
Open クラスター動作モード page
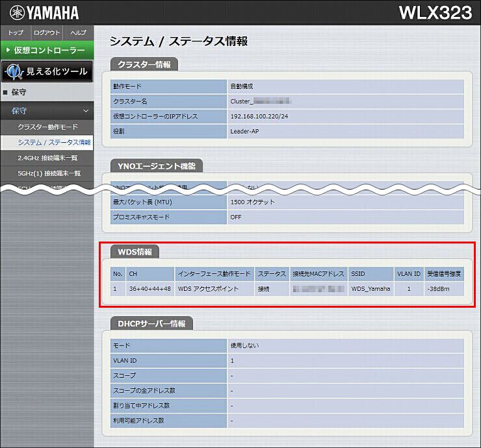click(47, 127)
